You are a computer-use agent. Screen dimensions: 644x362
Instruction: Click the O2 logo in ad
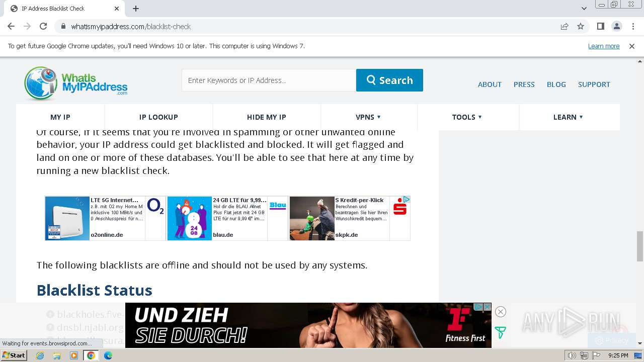point(155,206)
